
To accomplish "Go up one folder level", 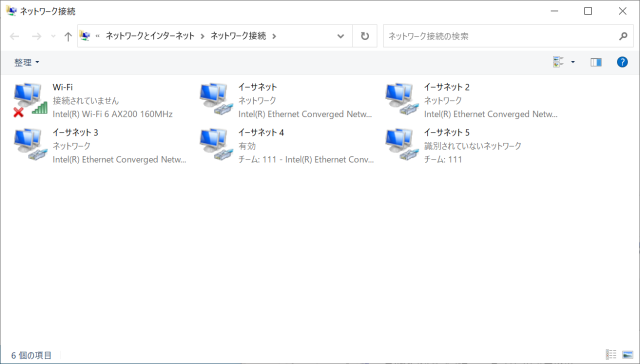I will (68, 36).
